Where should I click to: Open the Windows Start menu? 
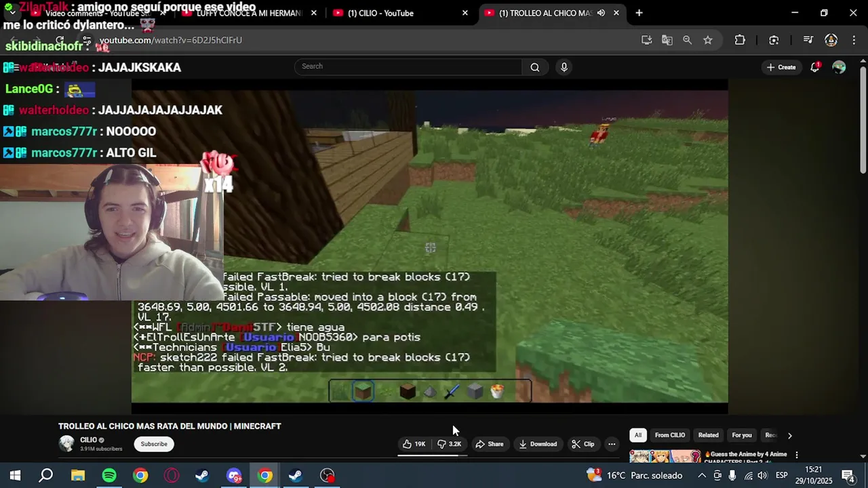click(15, 475)
